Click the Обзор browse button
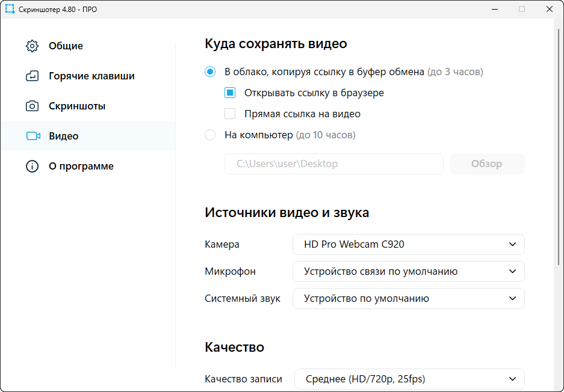Viewport: 564px width, 392px height. click(487, 164)
